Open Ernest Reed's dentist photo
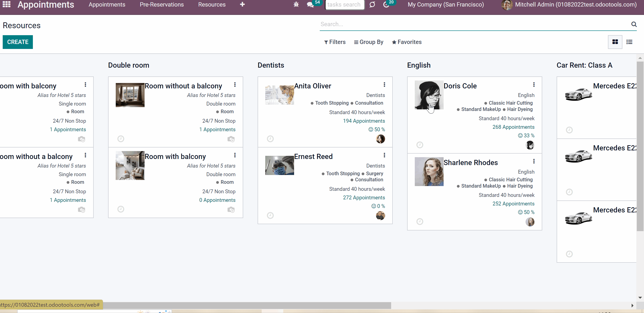 279,165
